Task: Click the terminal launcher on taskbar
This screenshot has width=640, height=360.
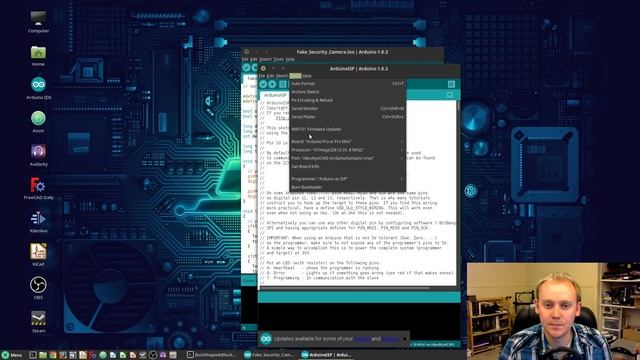Action: 33,355
